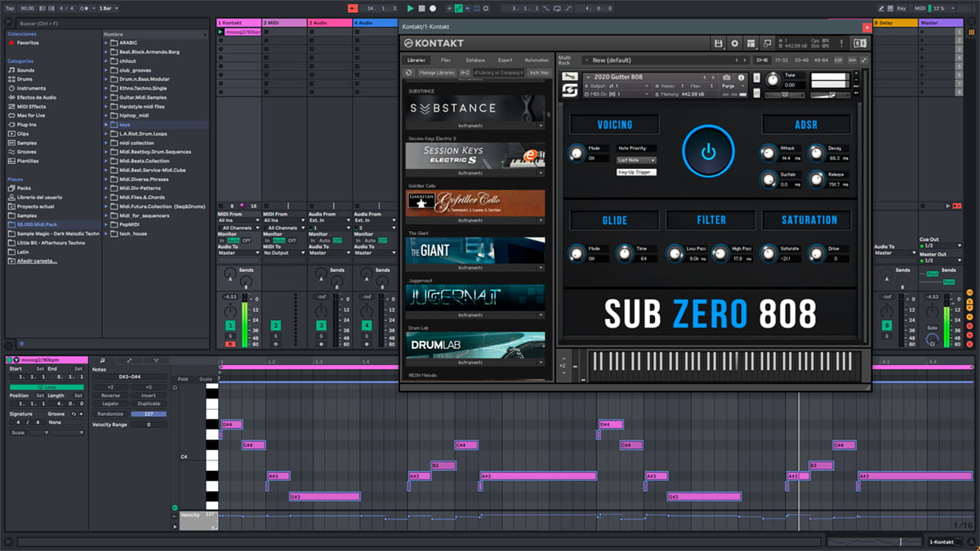The width and height of the screenshot is (980, 551).
Task: Toggle track 3 activator button
Action: coord(322,326)
